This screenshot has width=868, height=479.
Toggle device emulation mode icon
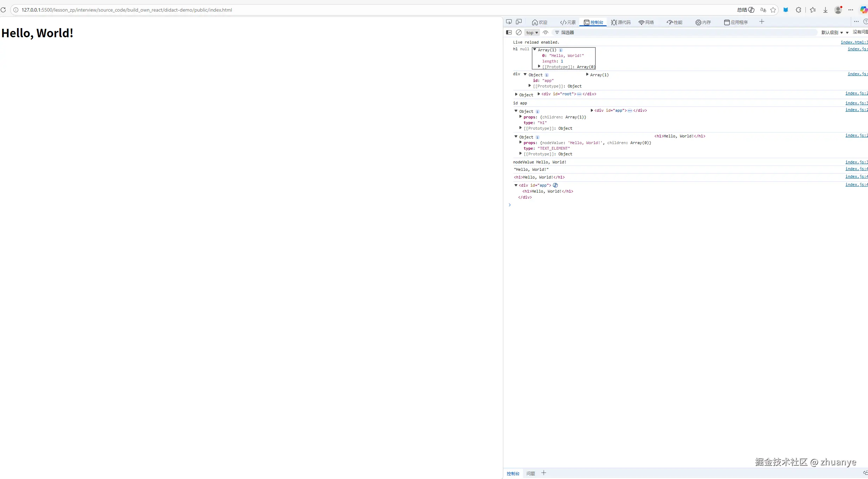[x=519, y=22]
